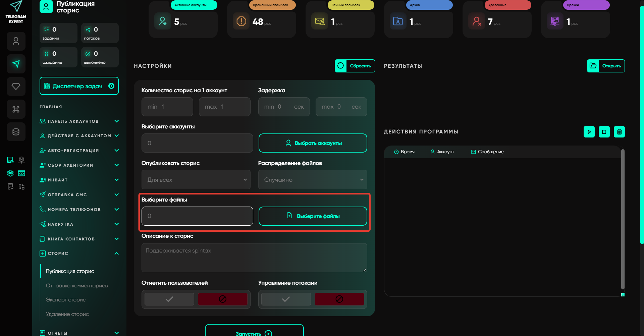Open 'Отправка комментариев' submenu item

pyautogui.click(x=77, y=286)
